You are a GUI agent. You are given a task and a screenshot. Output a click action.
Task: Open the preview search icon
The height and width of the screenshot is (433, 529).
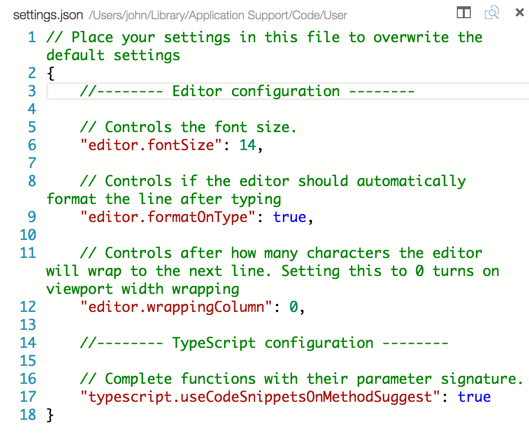coord(492,13)
